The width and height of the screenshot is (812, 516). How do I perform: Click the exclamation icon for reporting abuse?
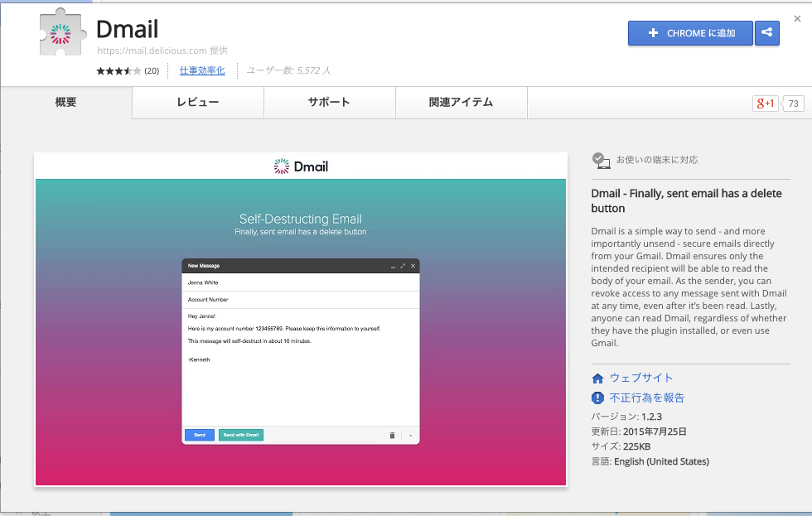click(598, 398)
